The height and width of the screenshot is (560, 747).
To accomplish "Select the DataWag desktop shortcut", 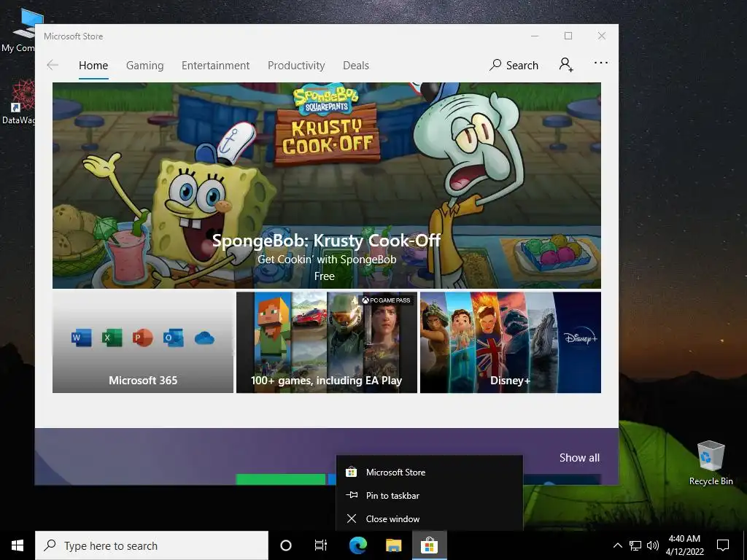I will tap(18, 102).
